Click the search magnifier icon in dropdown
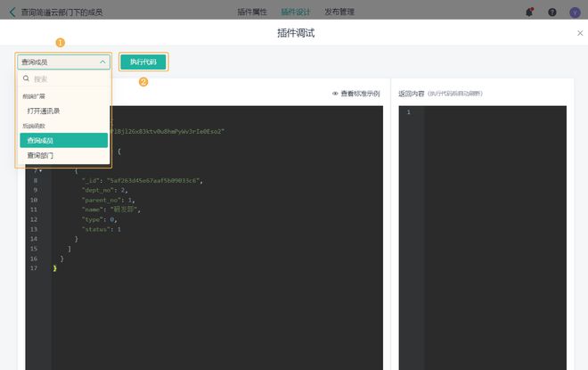This screenshot has width=588, height=370. (26, 78)
